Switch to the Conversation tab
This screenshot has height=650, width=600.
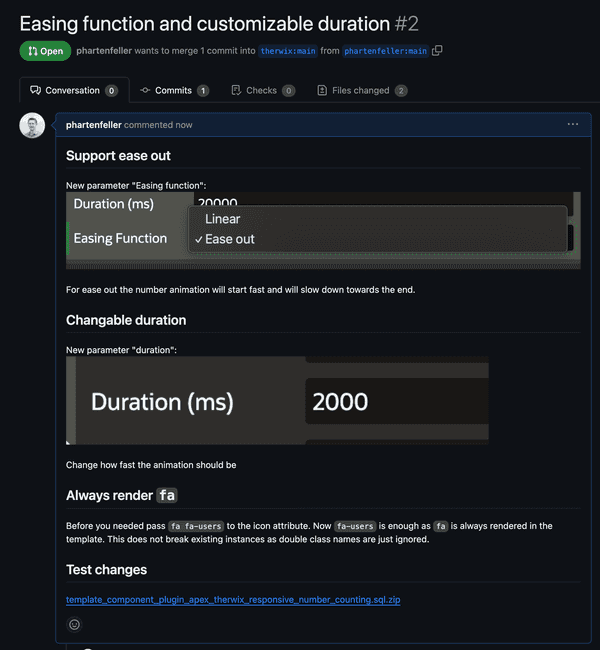point(73,90)
